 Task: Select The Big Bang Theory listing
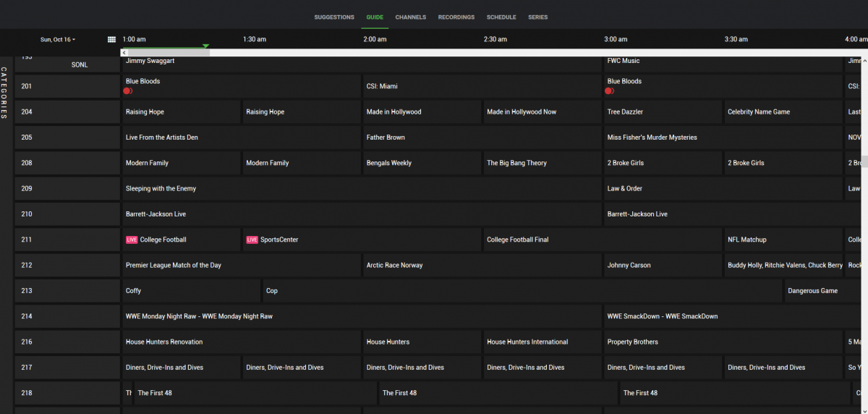516,163
